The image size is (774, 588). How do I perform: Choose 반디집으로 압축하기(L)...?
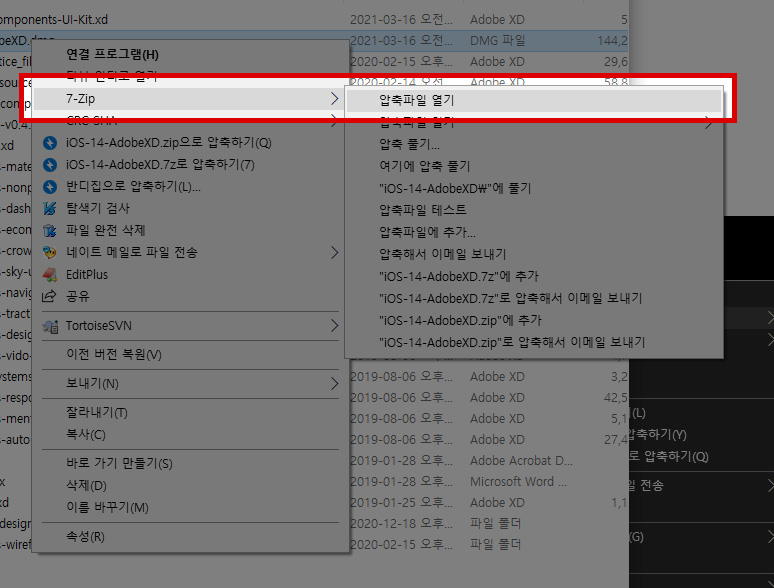pos(133,187)
